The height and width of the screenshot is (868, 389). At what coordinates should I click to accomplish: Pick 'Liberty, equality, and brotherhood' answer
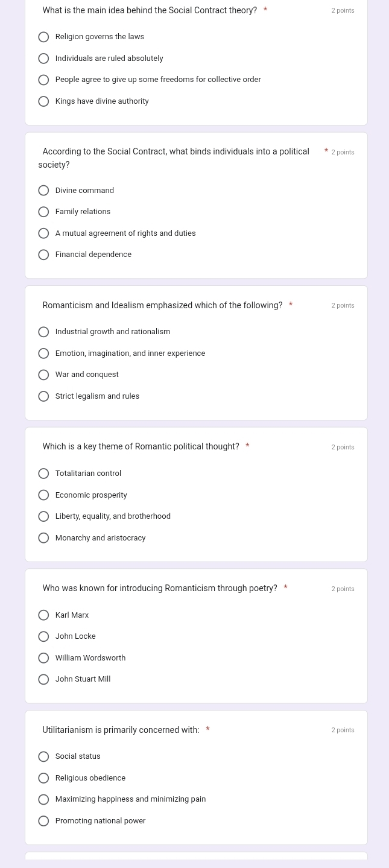click(x=43, y=516)
